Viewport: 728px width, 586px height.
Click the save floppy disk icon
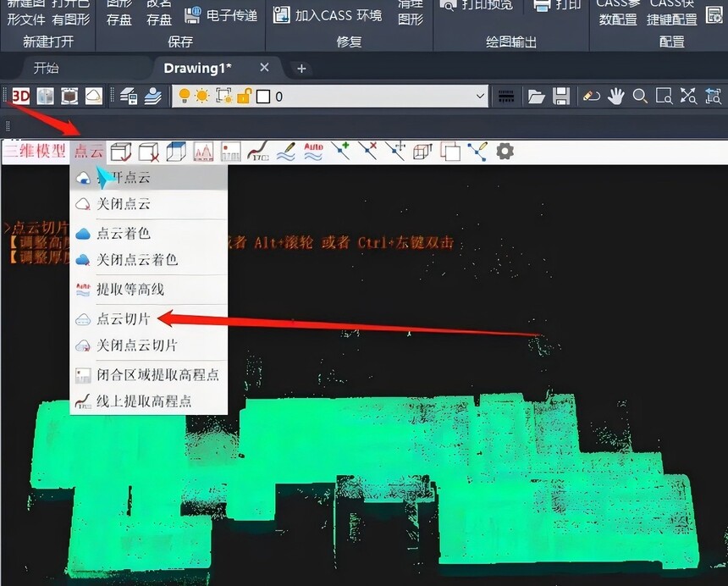click(x=561, y=97)
